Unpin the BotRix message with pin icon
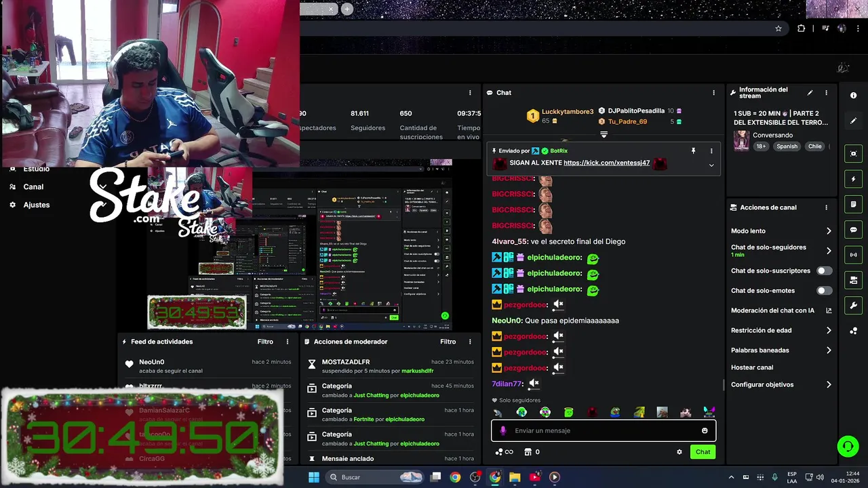Image resolution: width=868 pixels, height=488 pixels. (x=693, y=151)
